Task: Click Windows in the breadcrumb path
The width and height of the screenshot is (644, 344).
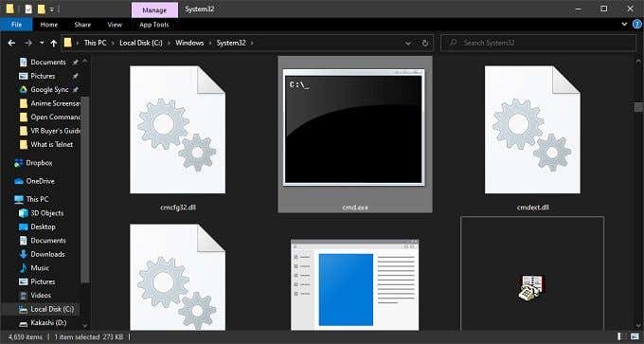Action: 189,43
